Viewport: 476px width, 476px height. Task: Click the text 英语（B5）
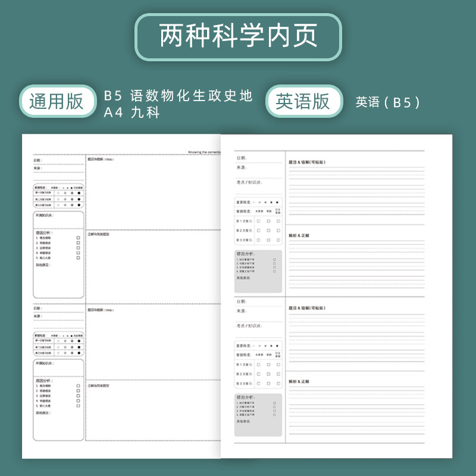click(x=389, y=102)
